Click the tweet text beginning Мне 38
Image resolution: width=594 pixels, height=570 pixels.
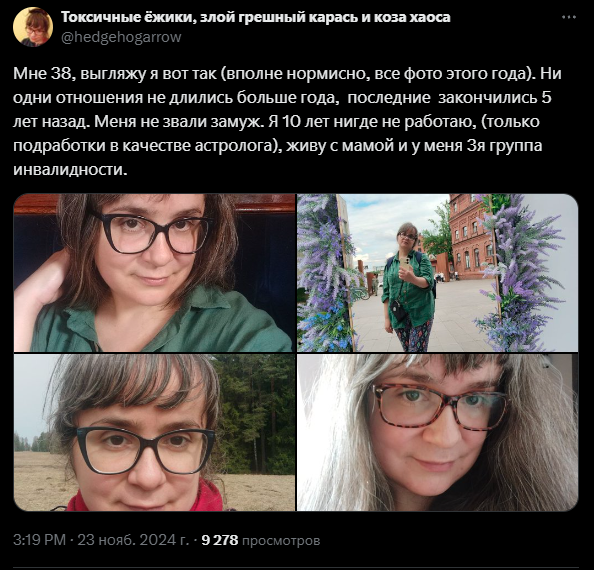[287, 121]
